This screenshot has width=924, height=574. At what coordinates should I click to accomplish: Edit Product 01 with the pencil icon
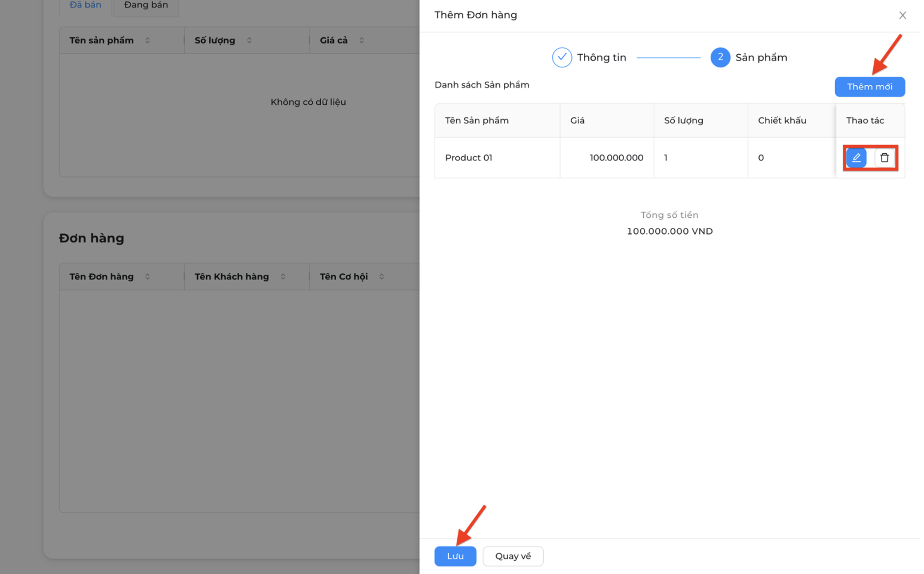coord(856,158)
